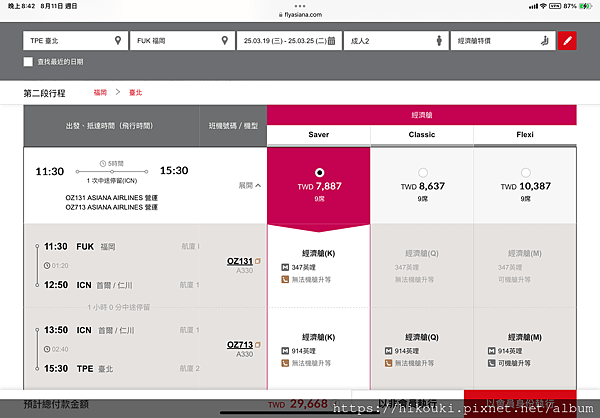Click the 第二段行程 heading
This screenshot has width=600, height=418.
(x=44, y=93)
